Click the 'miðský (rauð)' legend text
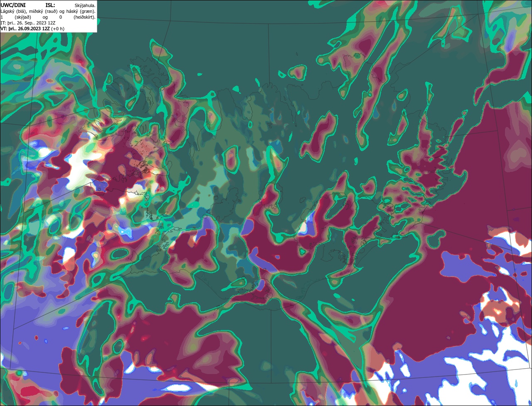 43,12
